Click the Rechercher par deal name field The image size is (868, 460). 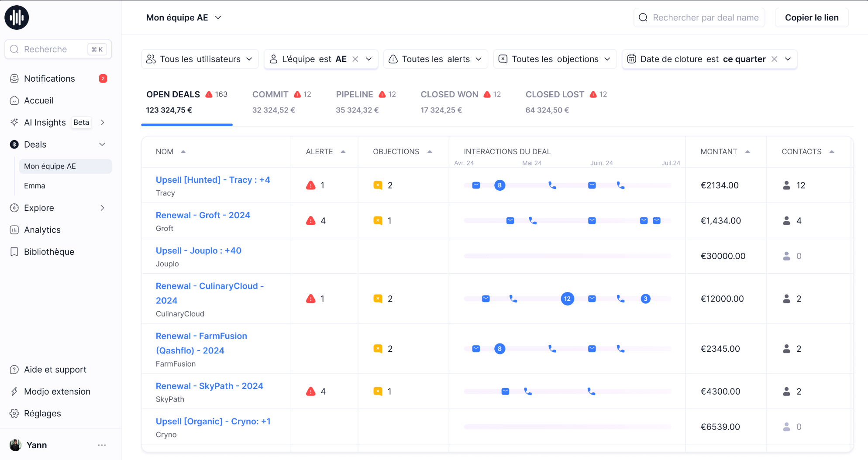click(706, 17)
